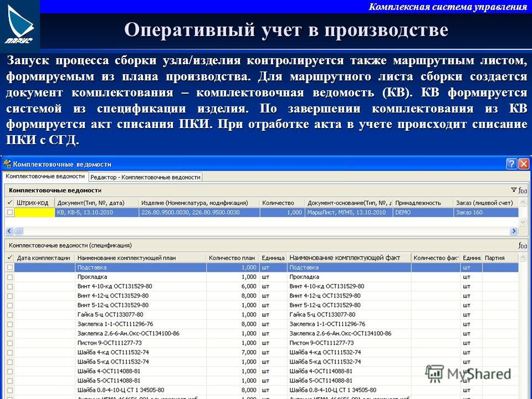Image resolution: width=532 pixels, height=399 pixels.
Task: Click the help question mark button in title bar
Action: tap(511, 164)
